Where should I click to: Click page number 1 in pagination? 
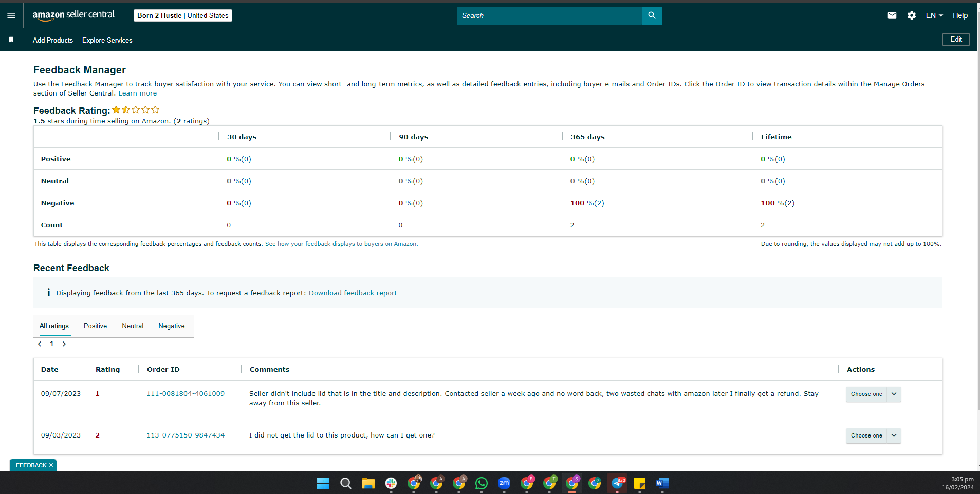click(x=52, y=344)
